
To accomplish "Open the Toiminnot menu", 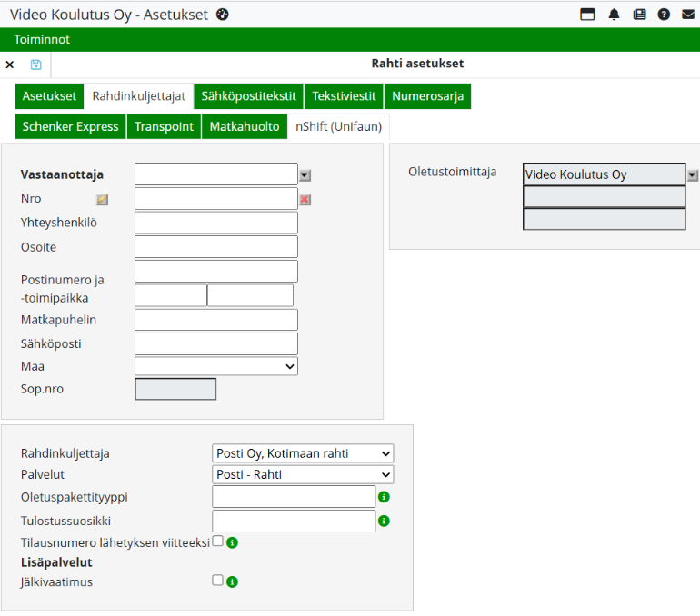I will [x=42, y=39].
